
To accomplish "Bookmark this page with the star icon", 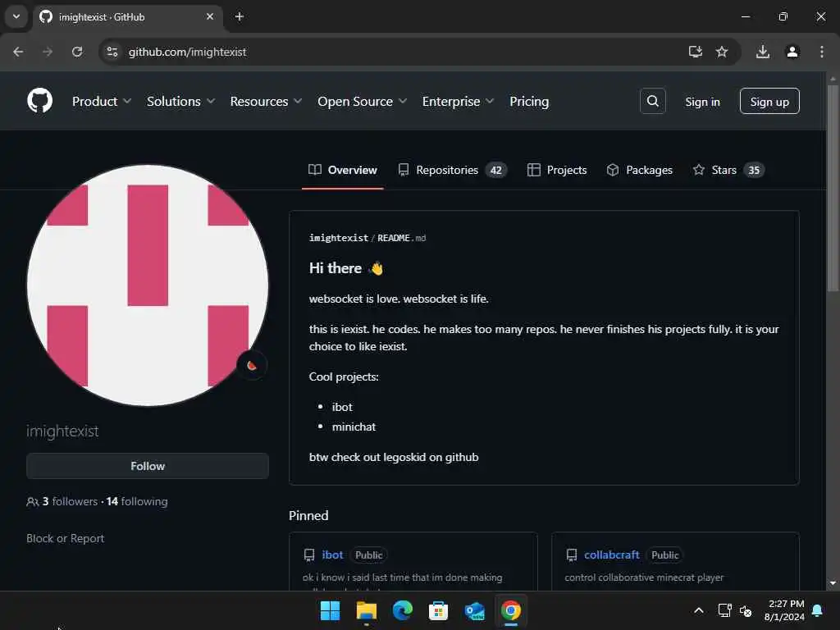I will [x=722, y=52].
